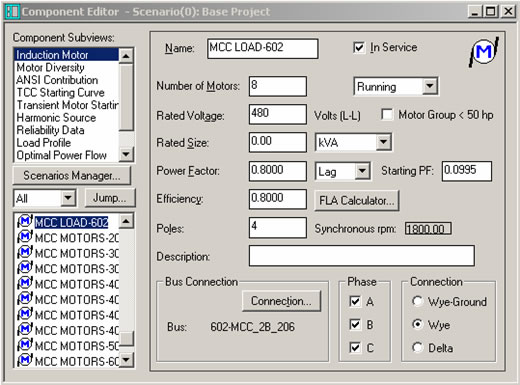
Task: Select Reliability Data subview
Action: [x=66, y=130]
